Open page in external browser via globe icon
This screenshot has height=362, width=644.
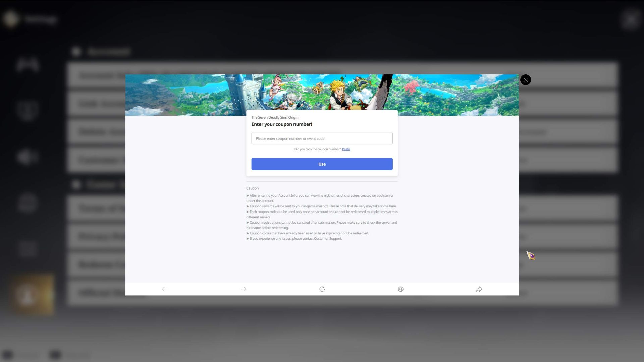(x=400, y=289)
